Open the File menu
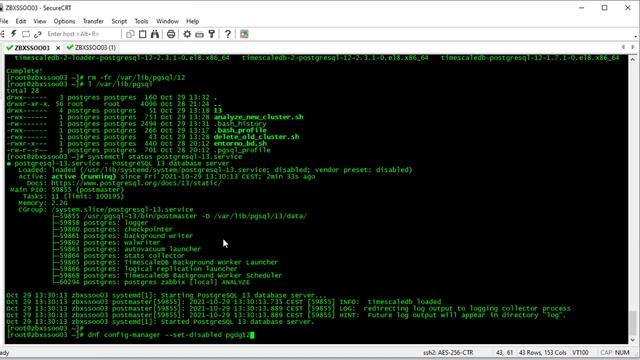This screenshot has width=640, height=360. pos(4,21)
